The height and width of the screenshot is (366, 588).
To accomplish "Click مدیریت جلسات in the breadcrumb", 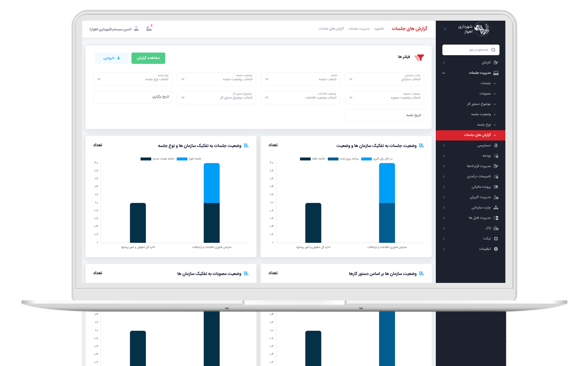I will click(x=359, y=29).
